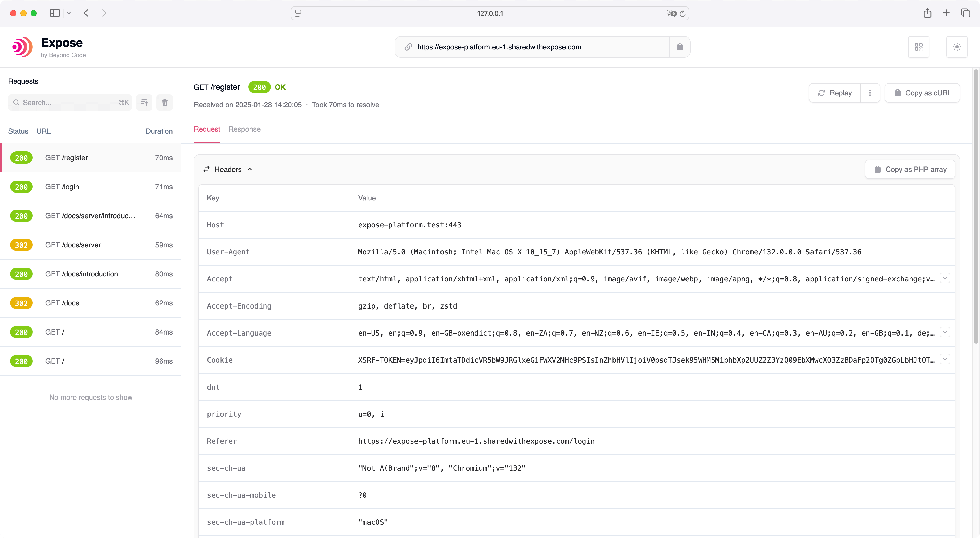
Task: Select the GET /register request
Action: coord(91,158)
